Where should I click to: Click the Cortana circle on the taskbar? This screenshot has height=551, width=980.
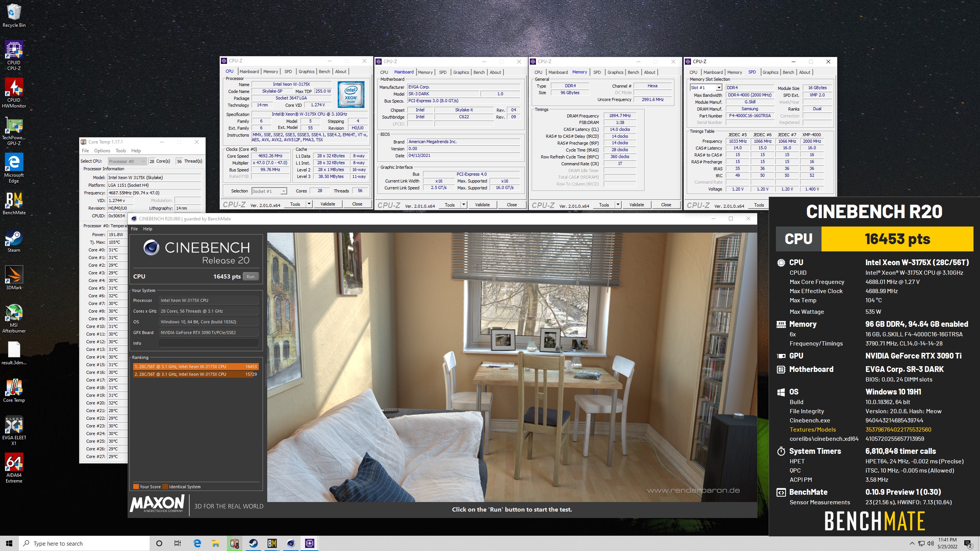click(x=159, y=543)
